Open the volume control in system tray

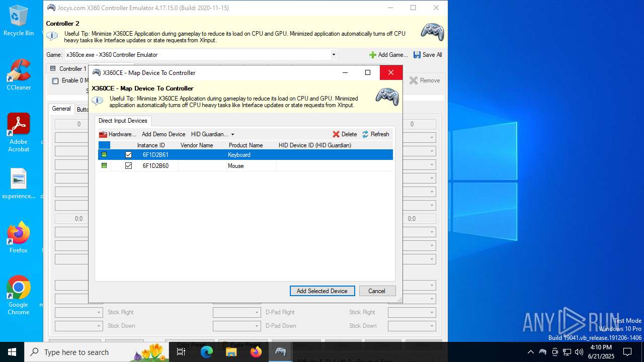(579, 352)
